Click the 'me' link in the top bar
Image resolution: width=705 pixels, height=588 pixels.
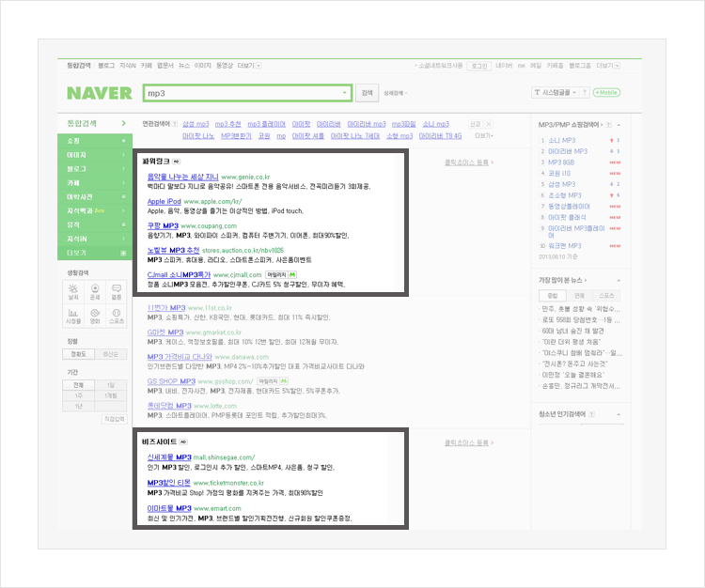point(521,66)
